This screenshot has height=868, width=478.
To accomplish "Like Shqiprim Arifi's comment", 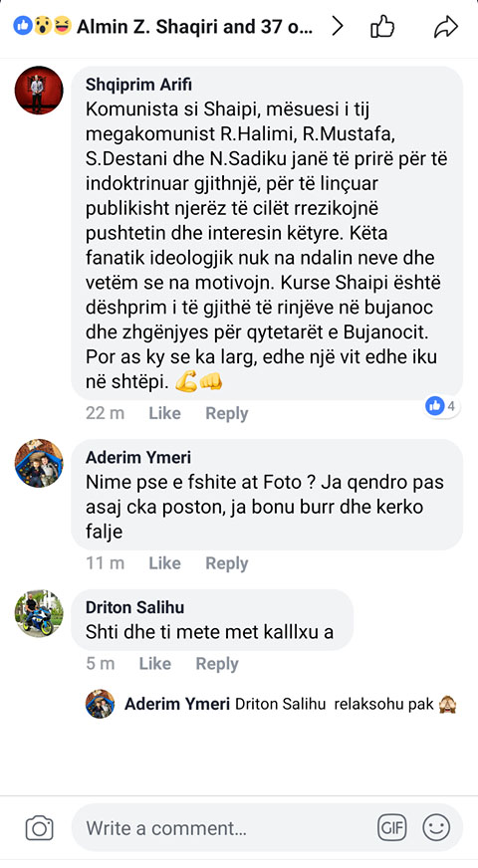I will point(164,413).
